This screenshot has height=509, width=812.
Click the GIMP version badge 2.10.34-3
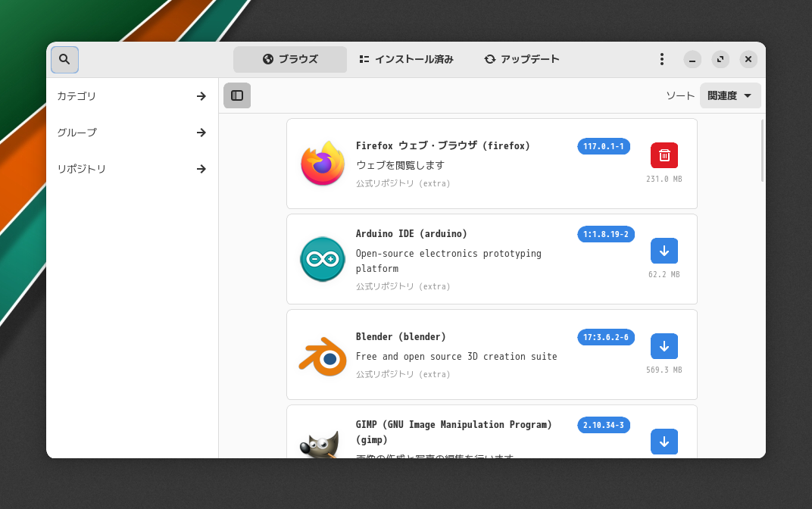[604, 425]
